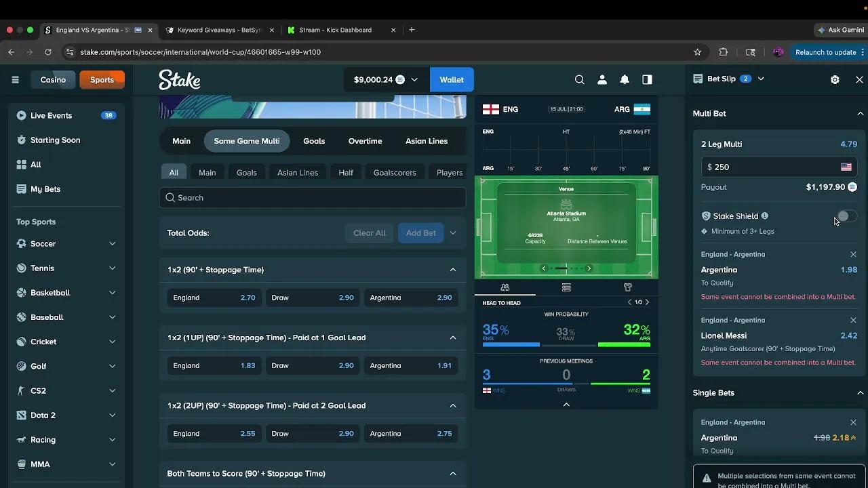This screenshot has height=488, width=868.
Task: Collapse 1x2 (90' + Stoppage Time) market
Action: click(453, 270)
